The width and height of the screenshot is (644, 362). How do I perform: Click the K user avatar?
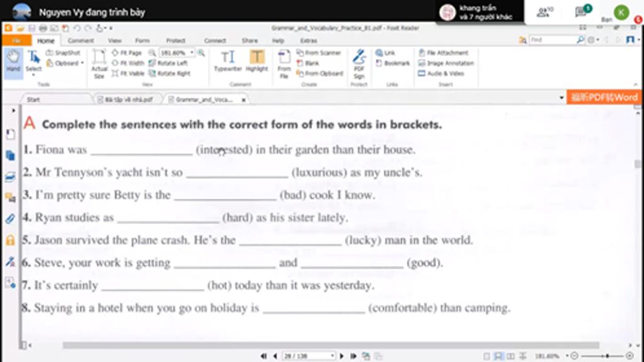click(x=621, y=13)
